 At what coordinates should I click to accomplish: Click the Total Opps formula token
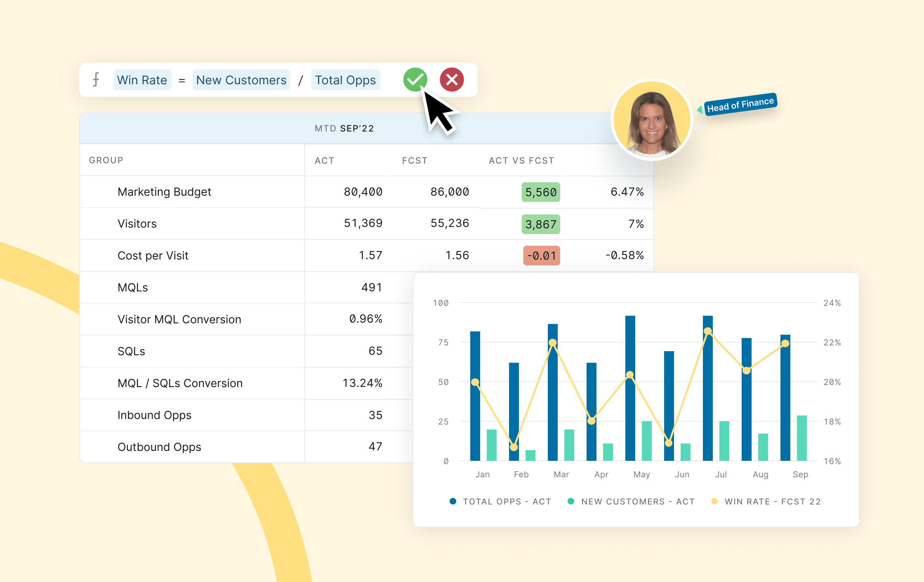pos(345,80)
